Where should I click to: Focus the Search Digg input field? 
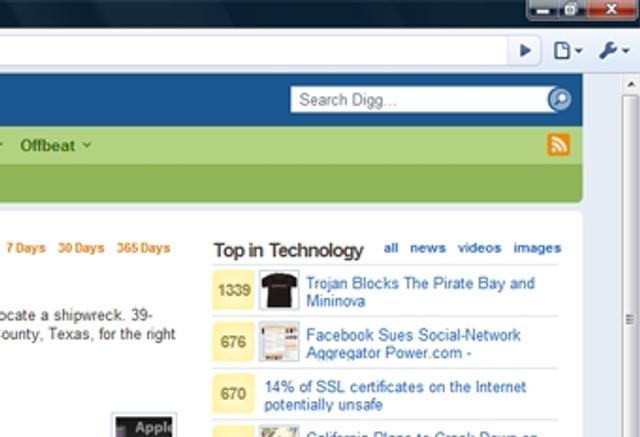420,99
